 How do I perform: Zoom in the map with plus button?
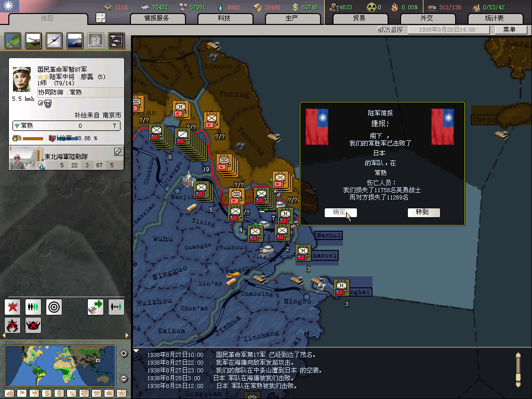(124, 354)
